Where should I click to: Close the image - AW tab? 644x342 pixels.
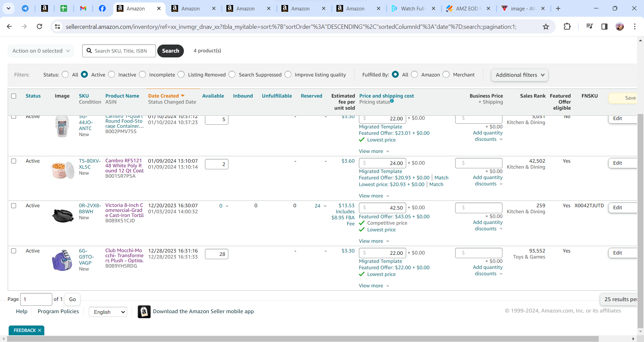(x=543, y=8)
